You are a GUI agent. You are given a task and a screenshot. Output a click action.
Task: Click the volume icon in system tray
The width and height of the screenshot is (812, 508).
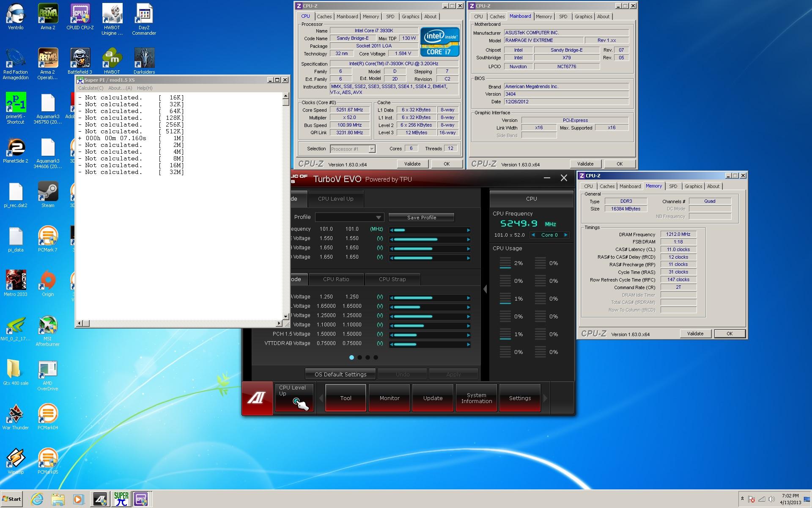(x=771, y=499)
